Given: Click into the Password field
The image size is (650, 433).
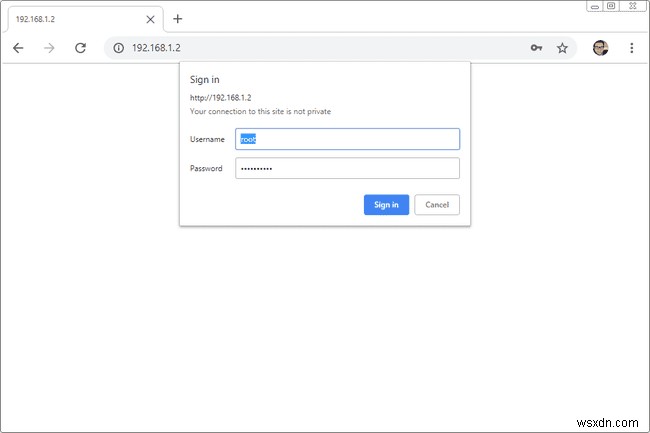Looking at the screenshot, I should point(347,168).
